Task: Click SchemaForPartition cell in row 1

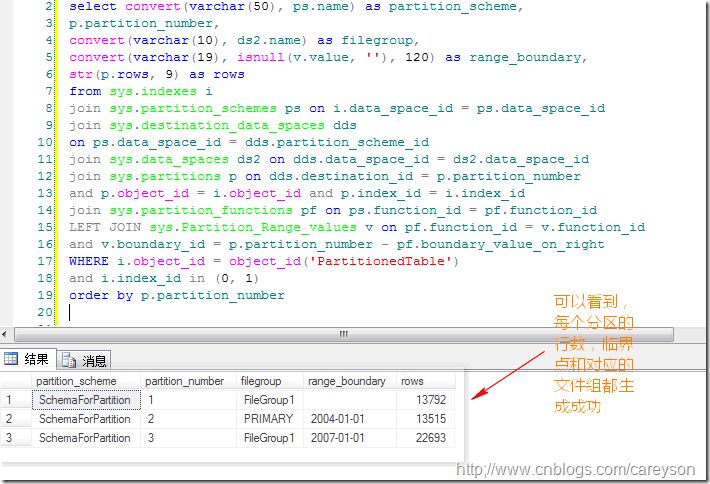Action: click(x=86, y=400)
